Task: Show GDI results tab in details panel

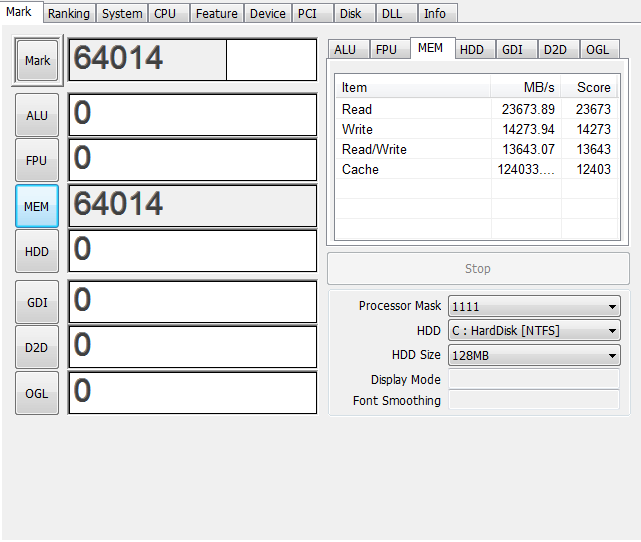Action: 517,49
